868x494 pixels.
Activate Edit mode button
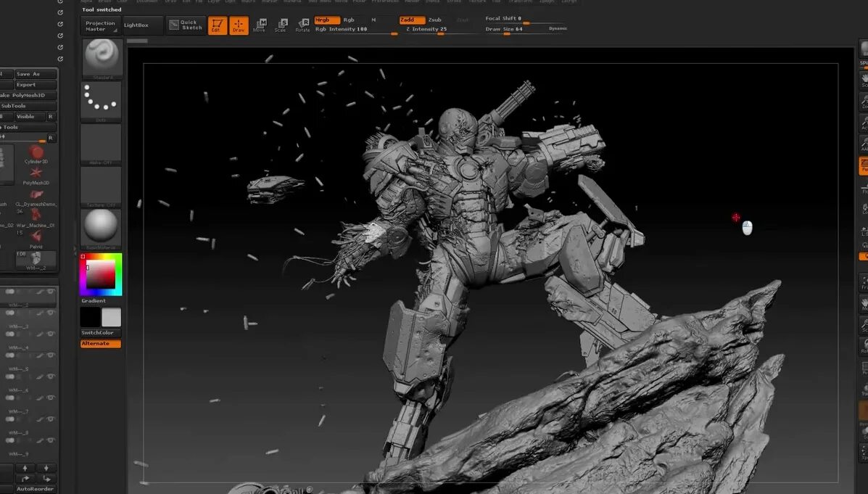click(218, 25)
